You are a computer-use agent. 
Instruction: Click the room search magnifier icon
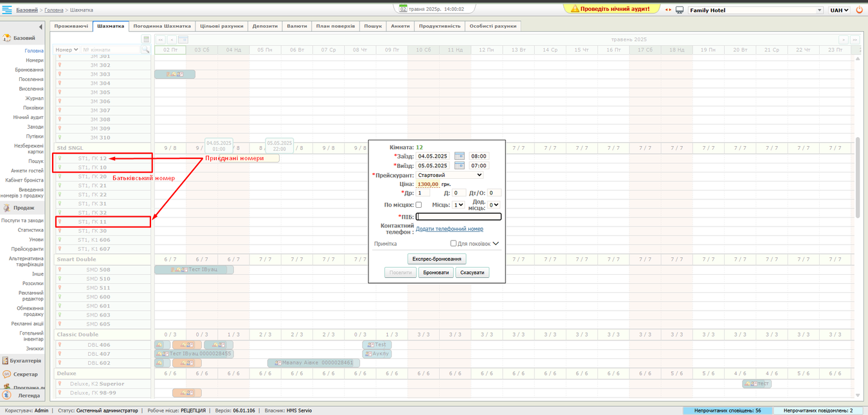[145, 50]
